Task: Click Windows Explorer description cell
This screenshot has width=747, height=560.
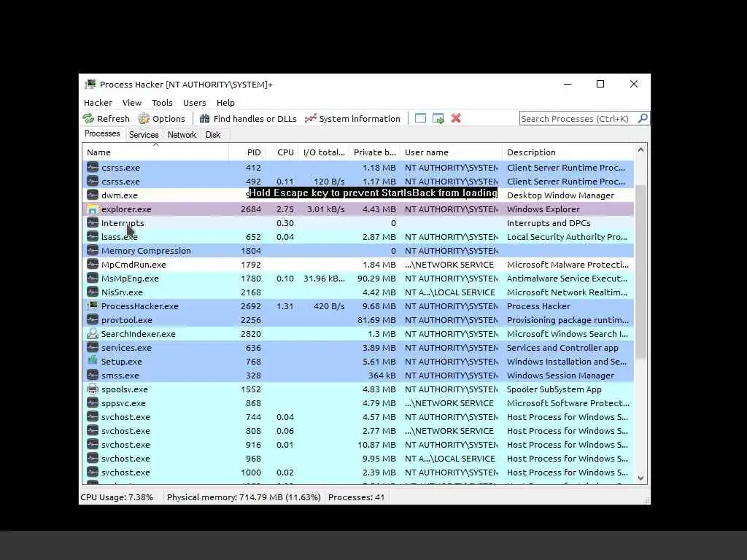Action: click(543, 209)
